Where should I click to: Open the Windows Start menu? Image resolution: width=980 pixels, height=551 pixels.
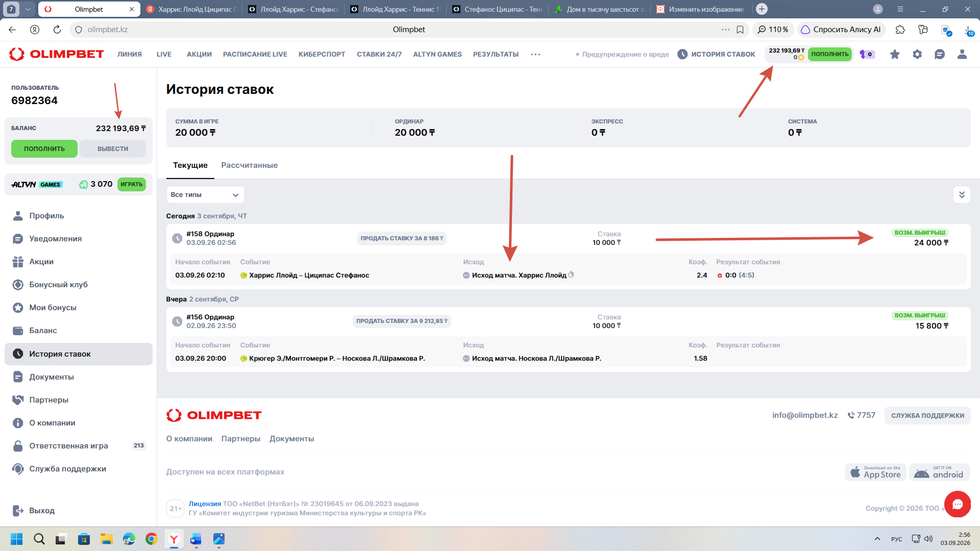click(16, 539)
